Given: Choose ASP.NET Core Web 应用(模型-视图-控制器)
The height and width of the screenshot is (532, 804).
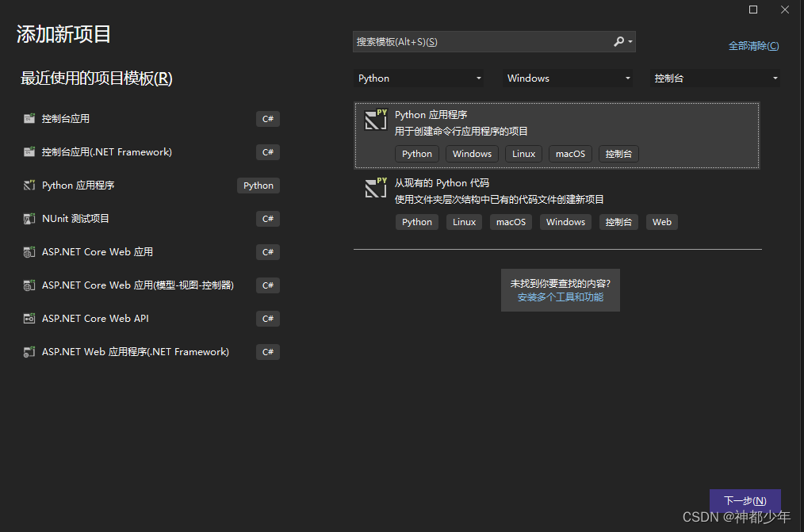Looking at the screenshot, I should [150, 285].
